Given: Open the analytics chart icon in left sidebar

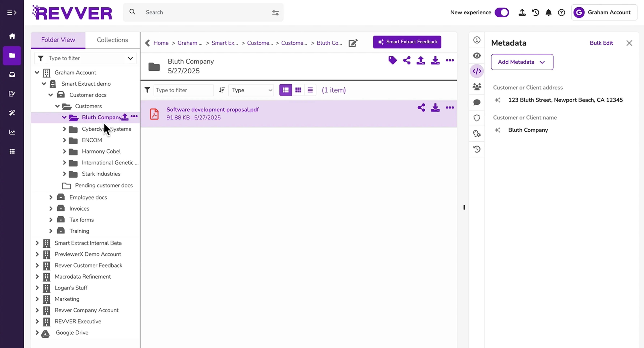Looking at the screenshot, I should [x=12, y=132].
